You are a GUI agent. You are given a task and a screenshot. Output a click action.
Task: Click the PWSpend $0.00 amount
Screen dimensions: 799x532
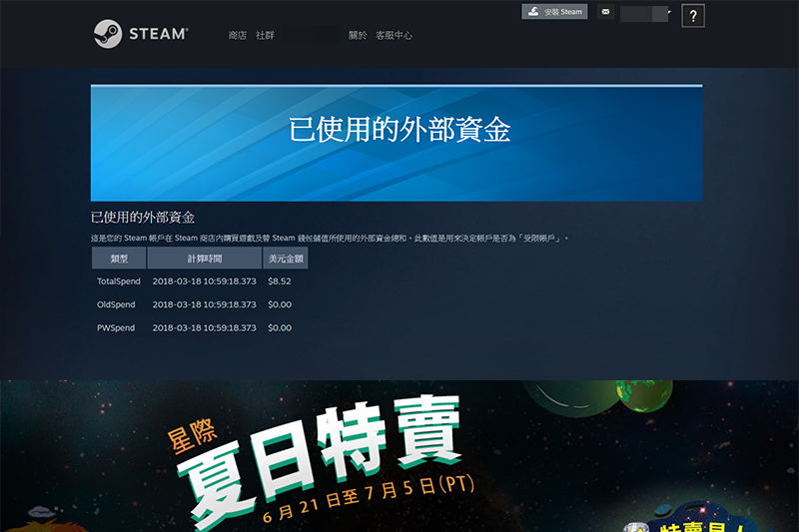point(280,327)
